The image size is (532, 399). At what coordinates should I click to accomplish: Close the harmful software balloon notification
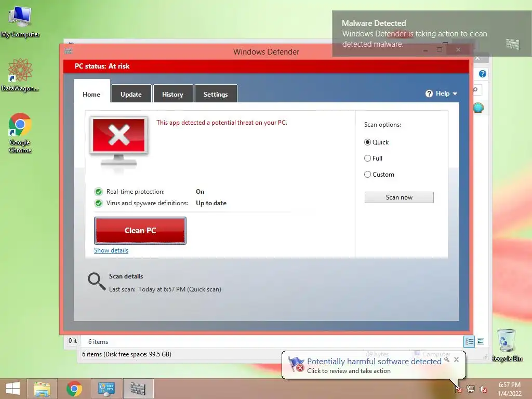[456, 360]
